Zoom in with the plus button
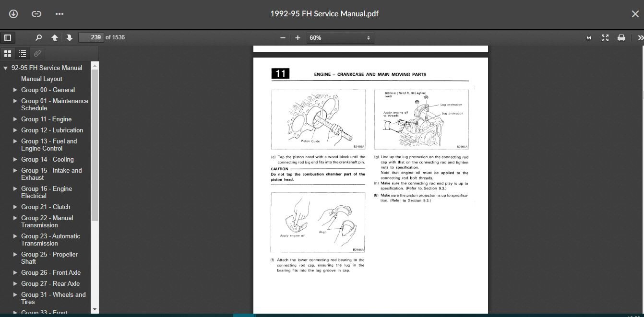644x317 pixels. (x=298, y=37)
